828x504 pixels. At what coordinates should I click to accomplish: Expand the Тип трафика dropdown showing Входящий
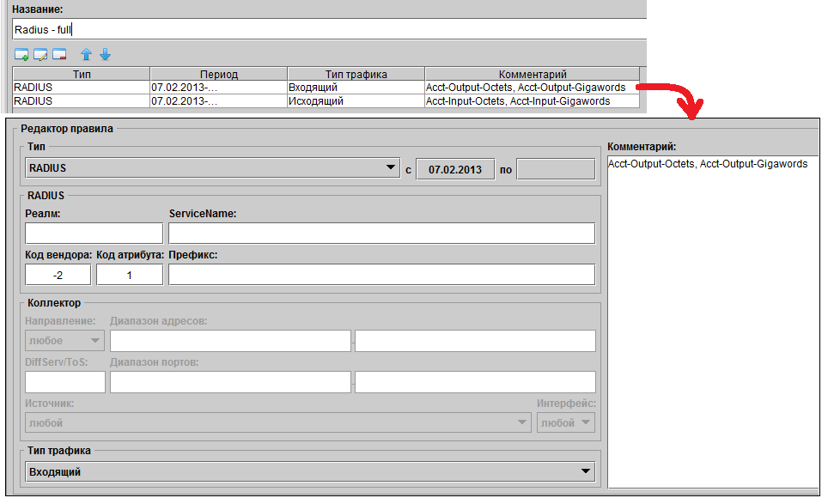point(310,472)
